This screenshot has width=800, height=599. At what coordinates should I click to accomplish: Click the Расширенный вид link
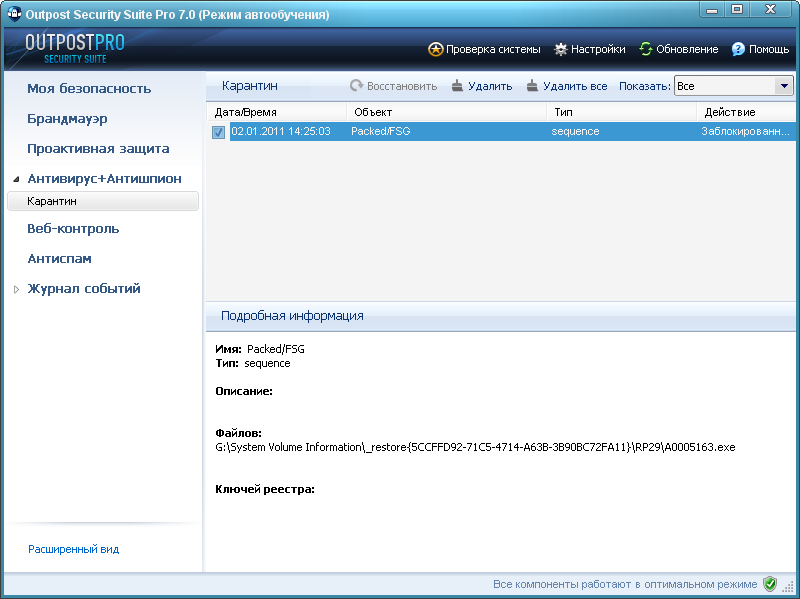(x=73, y=550)
